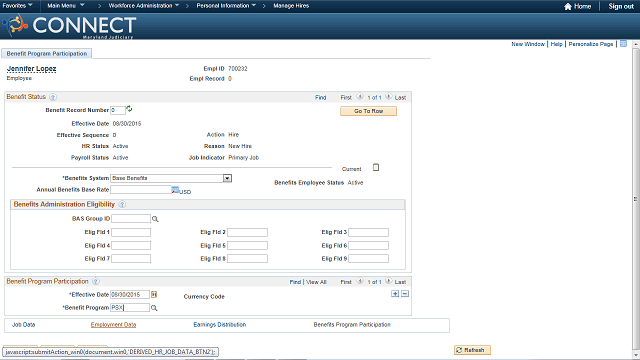
Task: Open the Benefits System dropdown
Action: (227, 178)
